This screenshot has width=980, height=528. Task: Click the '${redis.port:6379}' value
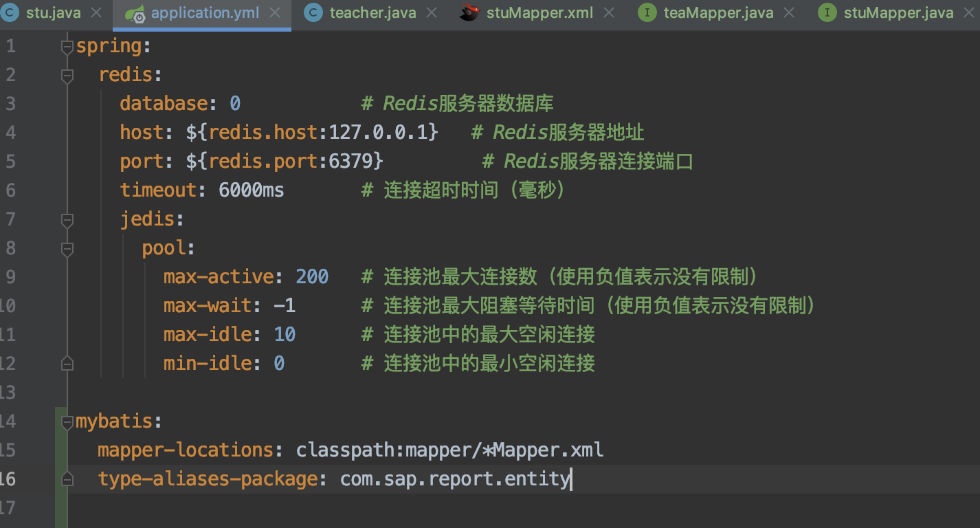click(285, 162)
